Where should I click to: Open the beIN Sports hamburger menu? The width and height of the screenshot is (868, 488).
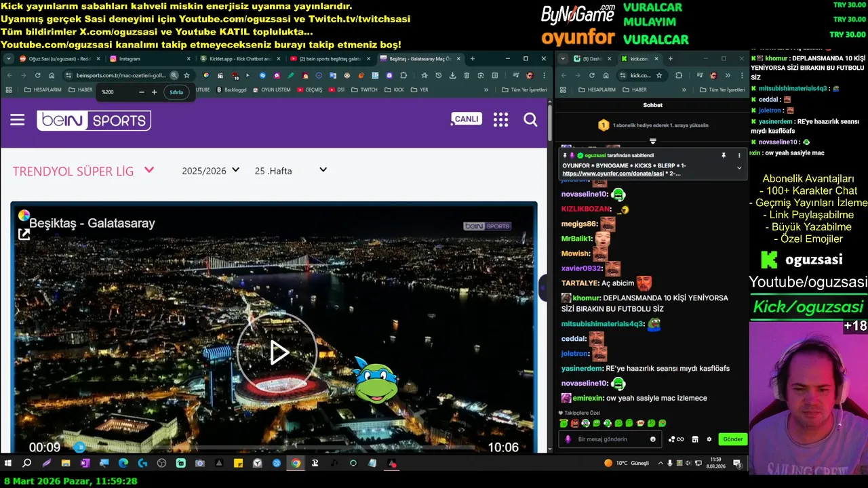click(18, 120)
